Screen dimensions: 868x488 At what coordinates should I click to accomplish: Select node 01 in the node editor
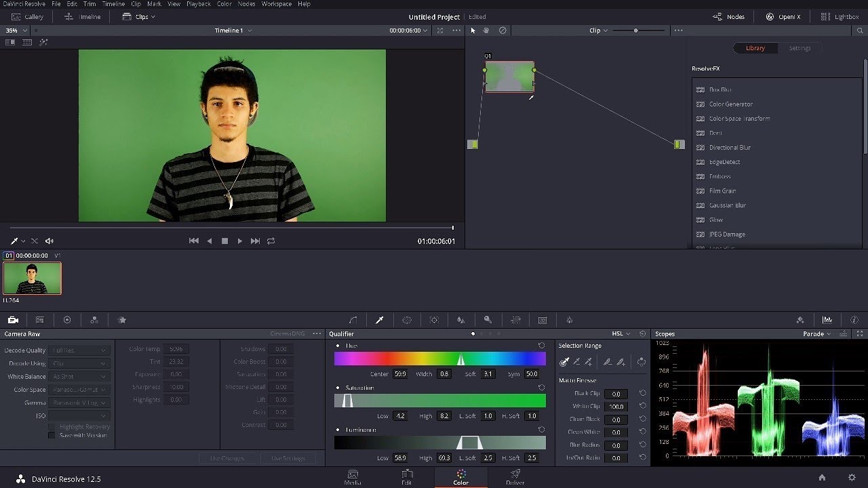tap(510, 77)
